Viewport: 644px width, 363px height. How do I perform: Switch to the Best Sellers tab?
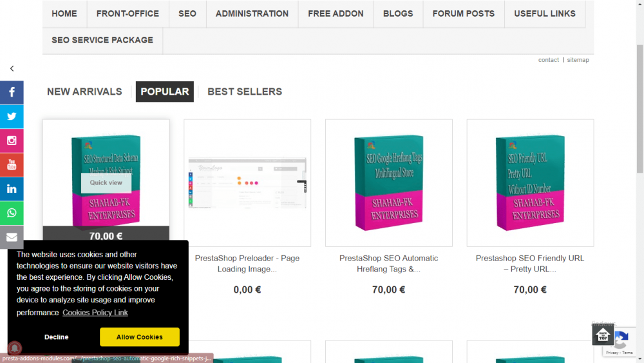pos(245,92)
